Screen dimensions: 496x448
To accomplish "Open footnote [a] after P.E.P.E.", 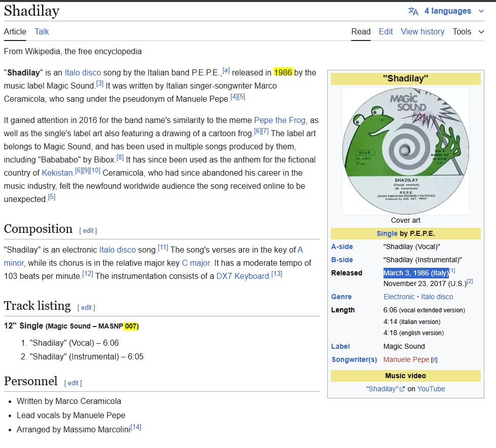I will click(226, 70).
